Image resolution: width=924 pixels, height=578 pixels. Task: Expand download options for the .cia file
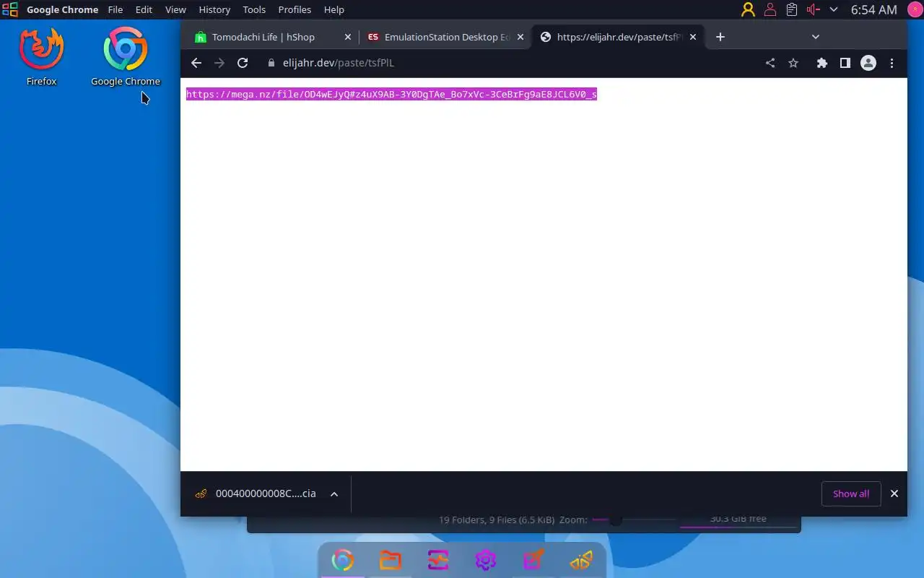(x=334, y=494)
